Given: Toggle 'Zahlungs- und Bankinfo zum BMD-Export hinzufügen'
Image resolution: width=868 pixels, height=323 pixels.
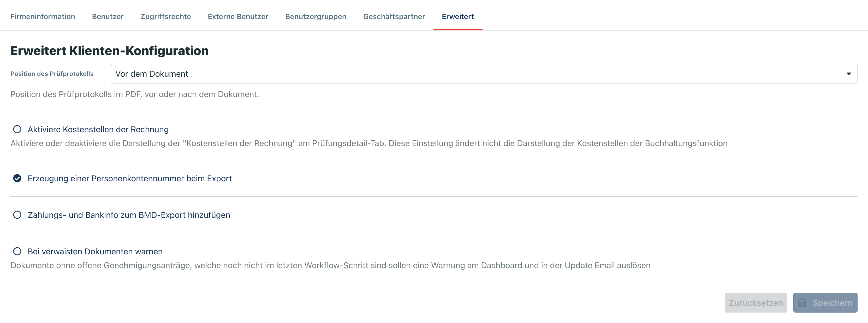Looking at the screenshot, I should 17,215.
